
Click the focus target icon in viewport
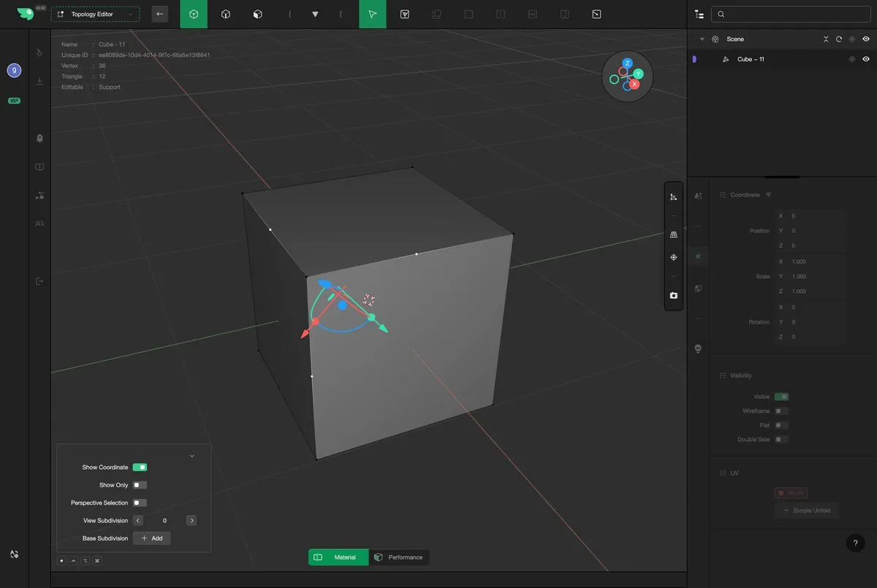[x=673, y=257]
